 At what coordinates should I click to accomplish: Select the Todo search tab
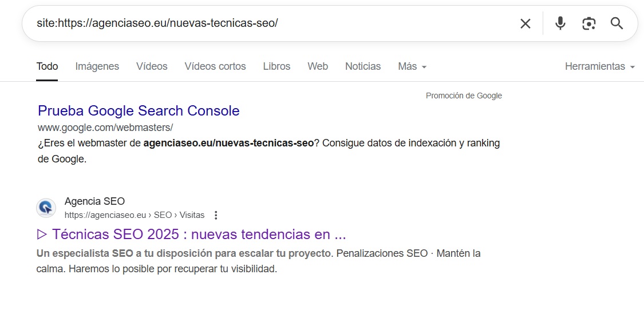pyautogui.click(x=47, y=66)
